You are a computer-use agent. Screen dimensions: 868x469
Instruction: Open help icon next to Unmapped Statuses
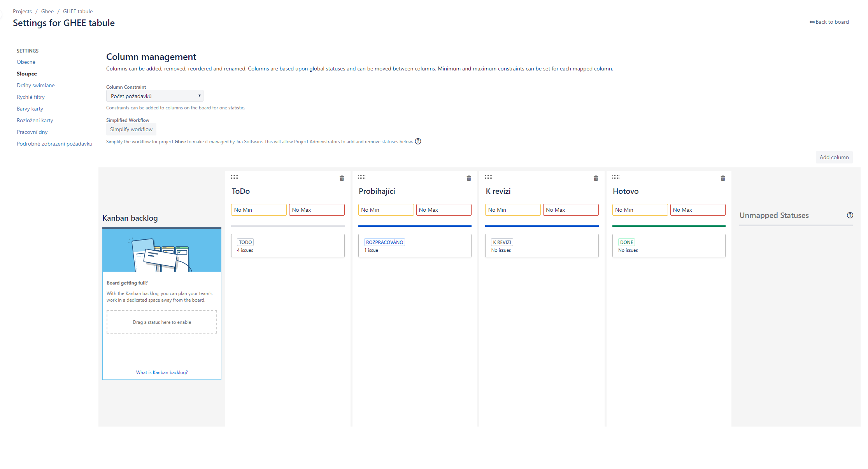pos(850,215)
